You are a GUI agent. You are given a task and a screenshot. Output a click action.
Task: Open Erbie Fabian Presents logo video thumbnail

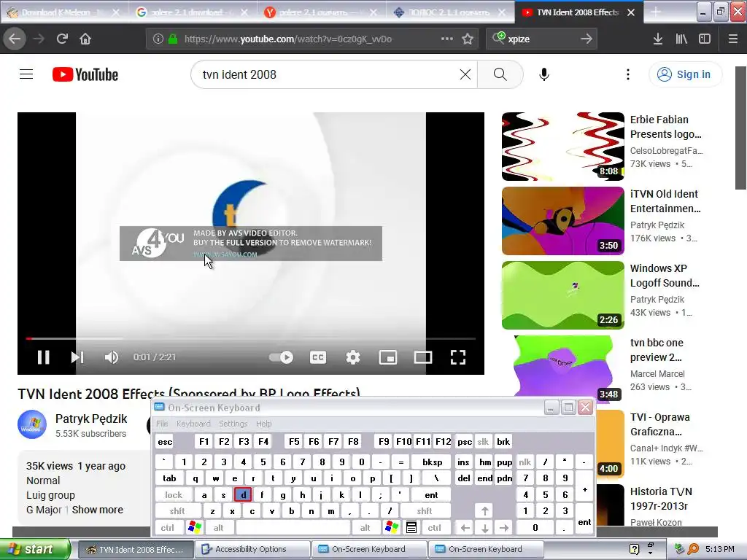562,147
